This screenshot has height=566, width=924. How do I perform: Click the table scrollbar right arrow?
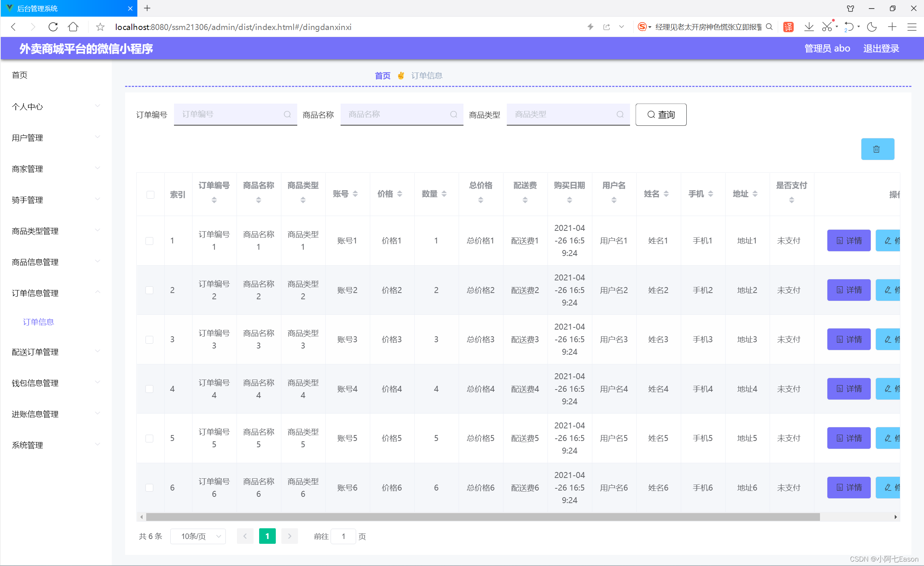[895, 517]
